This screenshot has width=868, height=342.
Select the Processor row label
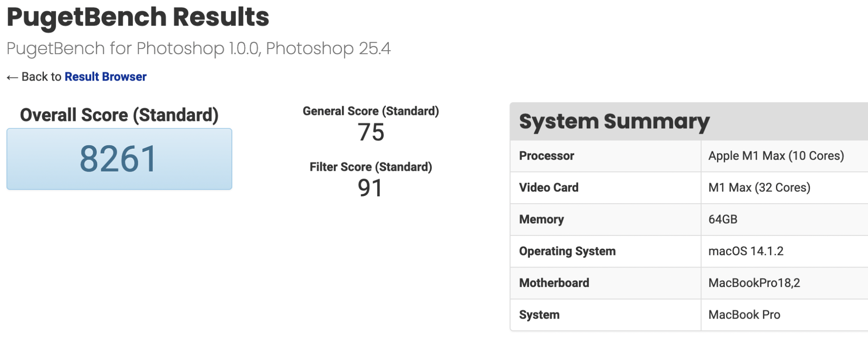pyautogui.click(x=547, y=156)
